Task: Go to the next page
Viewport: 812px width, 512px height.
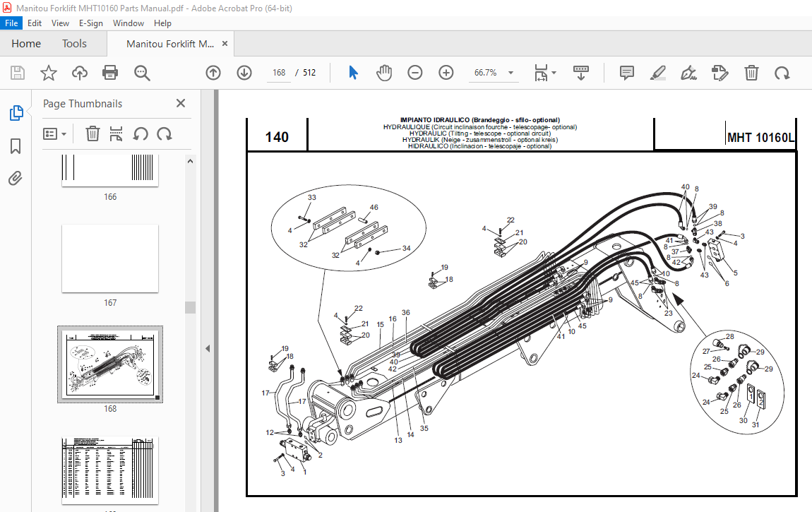Action: (244, 73)
